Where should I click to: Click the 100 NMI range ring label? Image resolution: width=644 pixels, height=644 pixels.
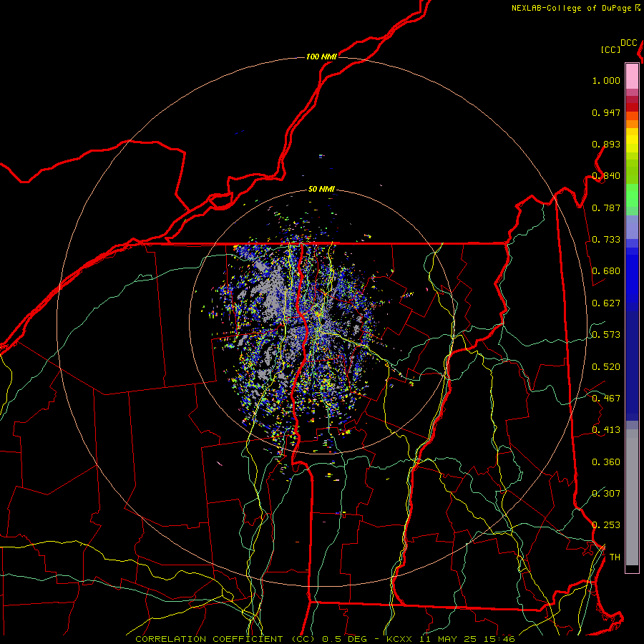(x=321, y=57)
